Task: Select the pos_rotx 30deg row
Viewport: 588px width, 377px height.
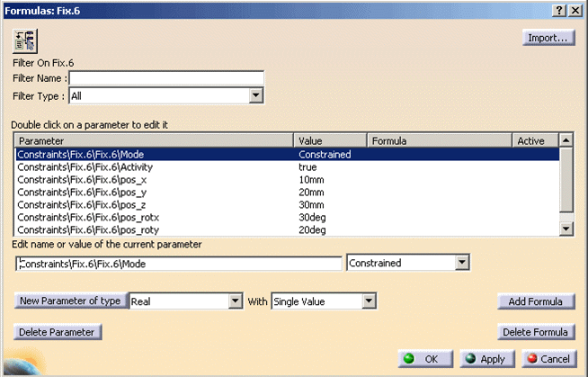Action: (x=156, y=217)
